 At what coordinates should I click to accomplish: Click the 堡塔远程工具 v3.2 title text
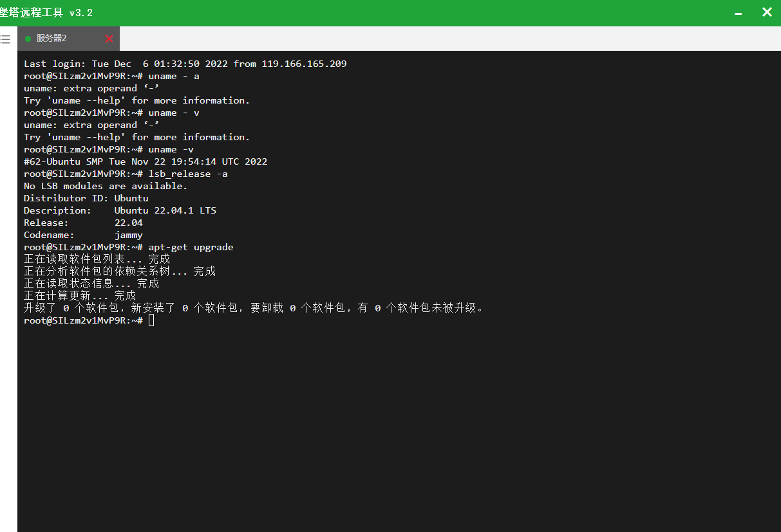point(46,13)
